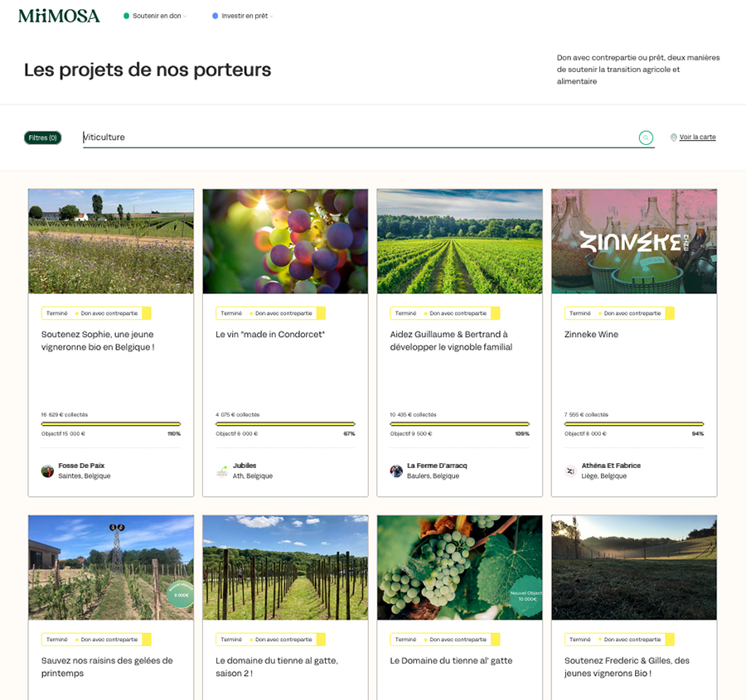Viewport: 746px width, 700px height.
Task: Click the map pin icon
Action: pos(673,138)
